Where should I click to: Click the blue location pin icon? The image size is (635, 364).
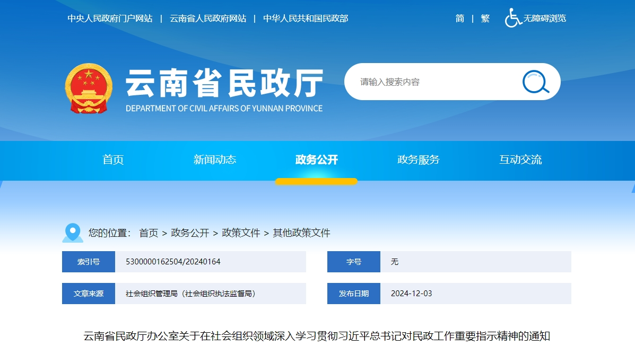[73, 233]
